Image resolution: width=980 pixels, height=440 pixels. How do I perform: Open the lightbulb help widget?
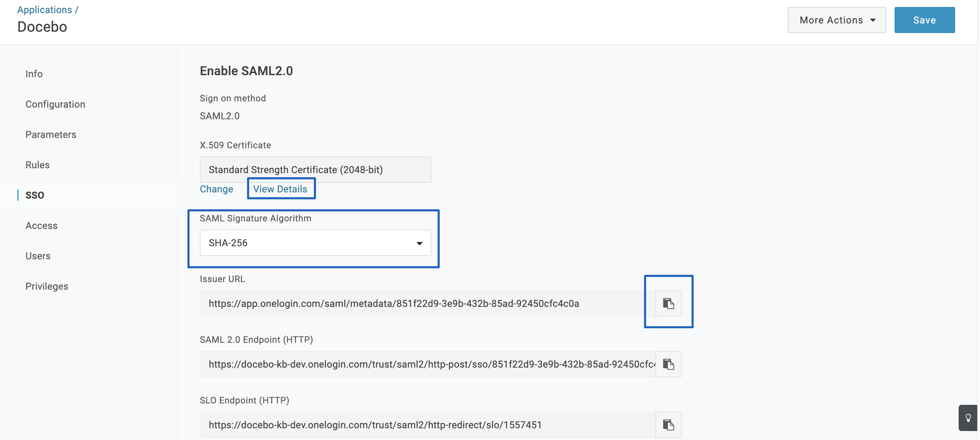(968, 418)
